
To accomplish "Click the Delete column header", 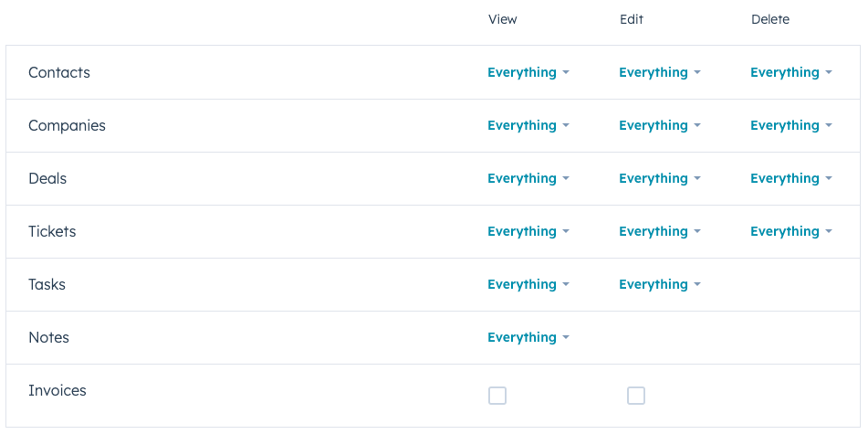I will click(x=770, y=19).
